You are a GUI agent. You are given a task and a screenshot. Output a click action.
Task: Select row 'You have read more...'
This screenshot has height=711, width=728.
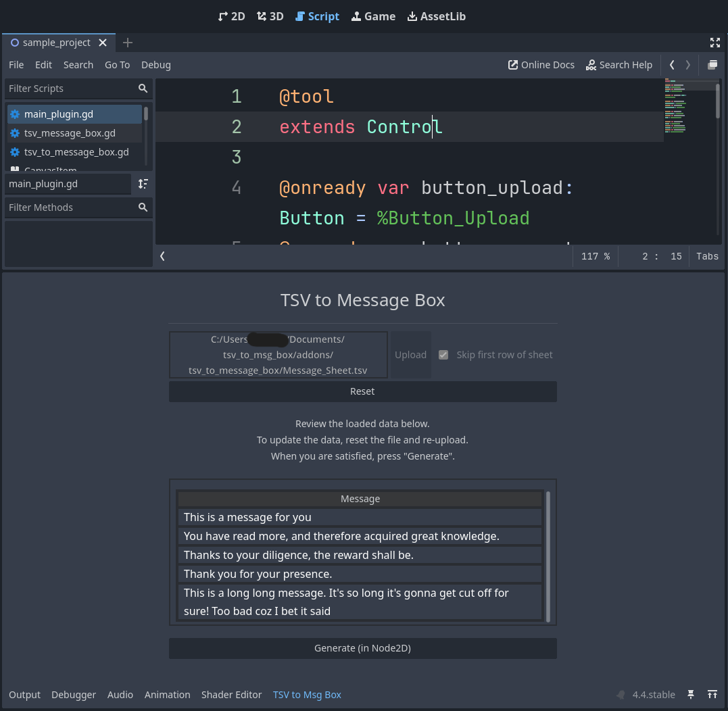click(x=360, y=536)
